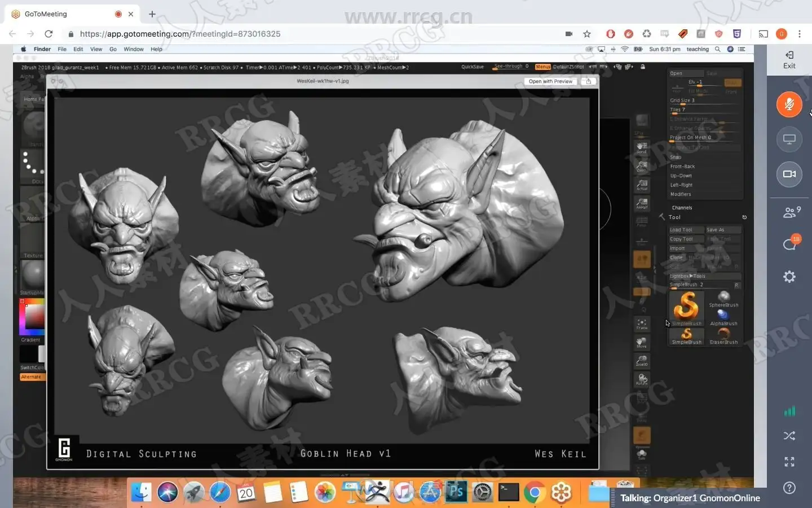View the connection signal strength indicator

[789, 411]
